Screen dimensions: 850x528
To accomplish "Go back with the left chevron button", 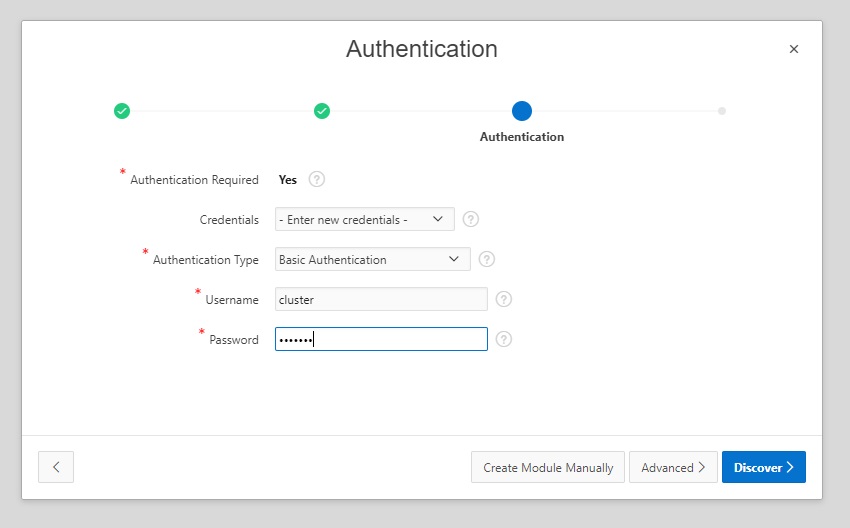I will click(x=56, y=467).
